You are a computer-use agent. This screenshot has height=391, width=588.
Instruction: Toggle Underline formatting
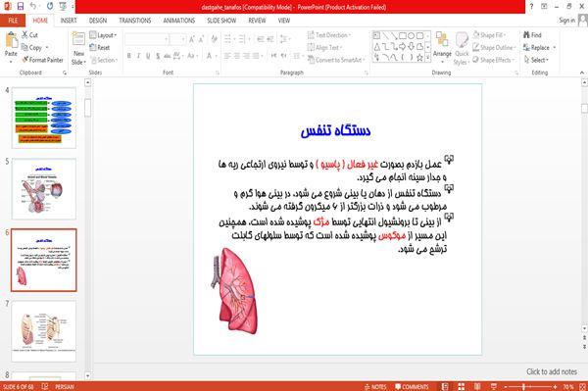[148, 56]
